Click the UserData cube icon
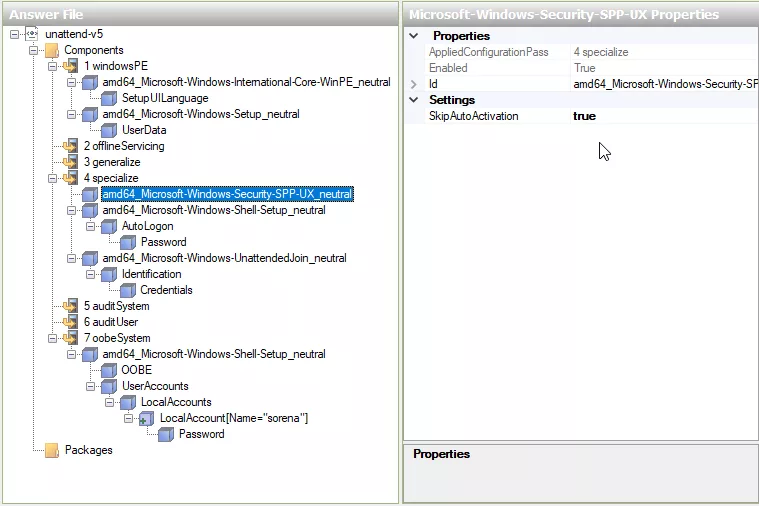The width and height of the screenshot is (759, 506). point(109,130)
